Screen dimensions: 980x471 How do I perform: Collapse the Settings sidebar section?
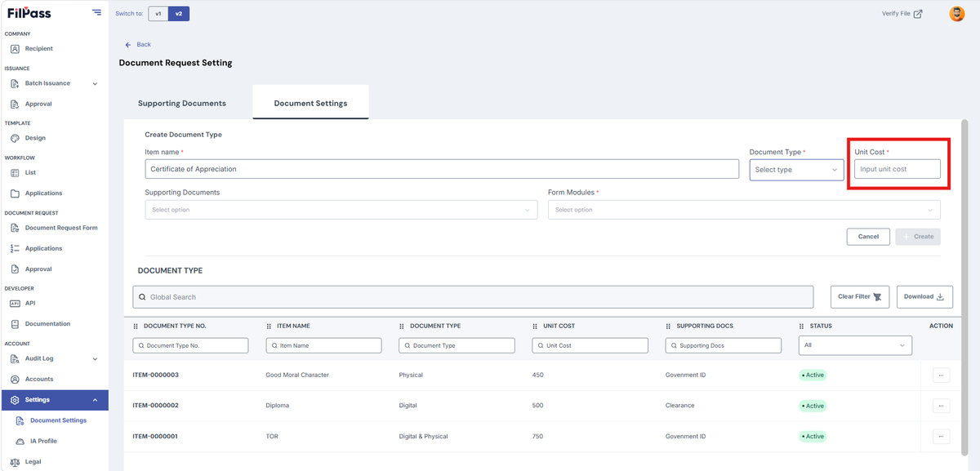click(x=95, y=400)
